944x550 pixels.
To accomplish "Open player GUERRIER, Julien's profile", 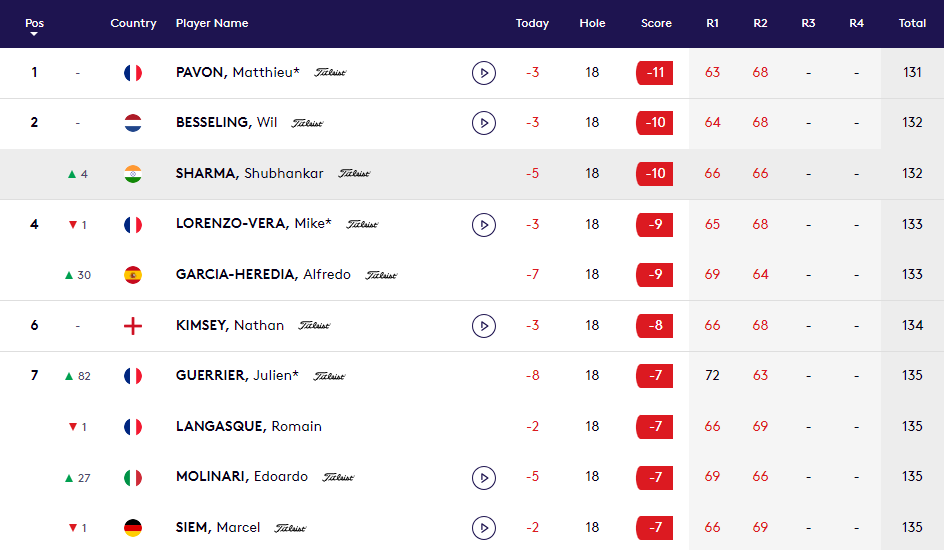I will 237,376.
